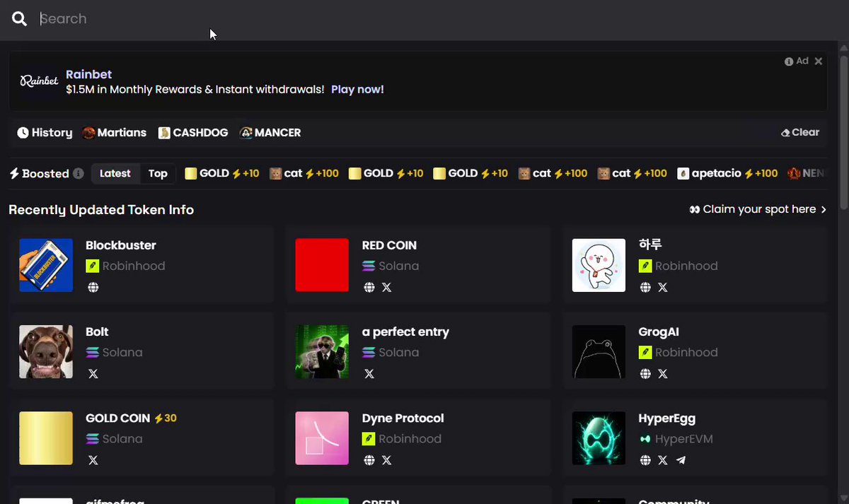Click the Ad info icon
849x504 pixels.
tap(789, 61)
